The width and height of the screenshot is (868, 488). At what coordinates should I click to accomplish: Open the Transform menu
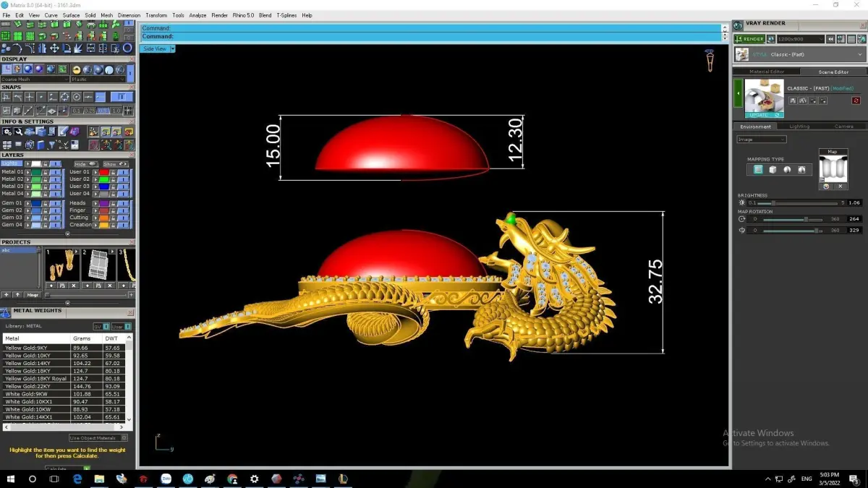click(x=156, y=15)
